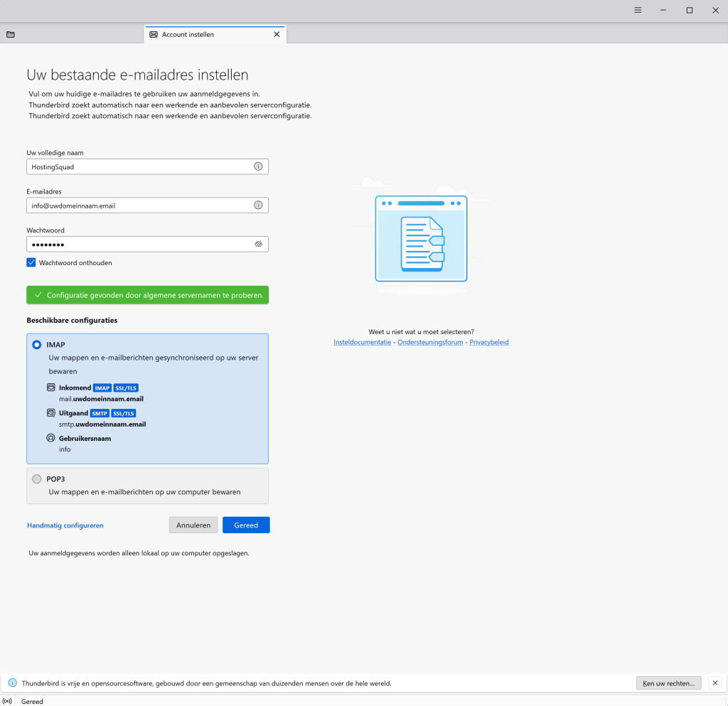Click the POP3 option description text
The height and width of the screenshot is (706, 728).
point(144,492)
